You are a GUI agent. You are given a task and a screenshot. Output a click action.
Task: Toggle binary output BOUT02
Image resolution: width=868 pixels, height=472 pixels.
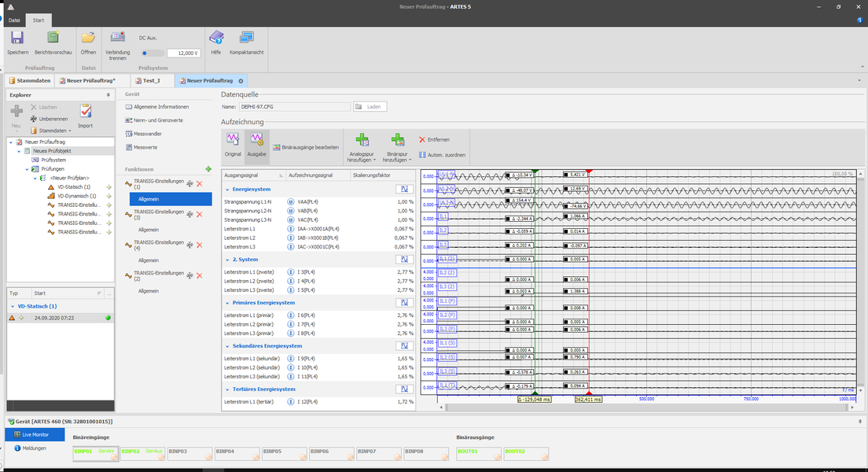(x=526, y=454)
